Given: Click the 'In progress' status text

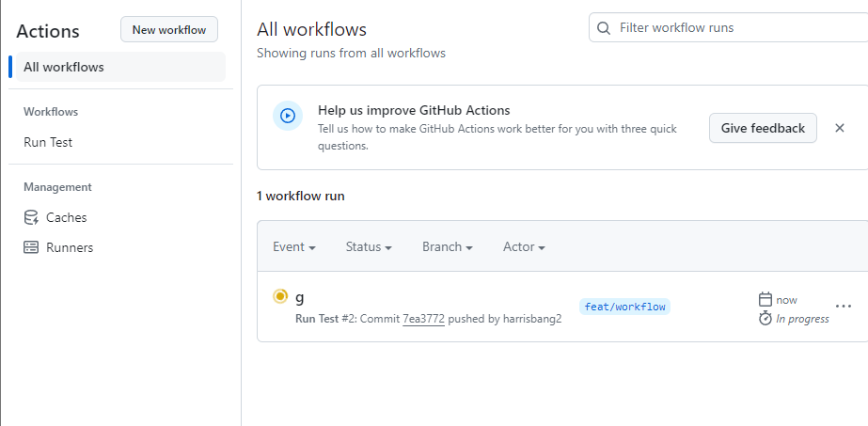Looking at the screenshot, I should point(803,319).
